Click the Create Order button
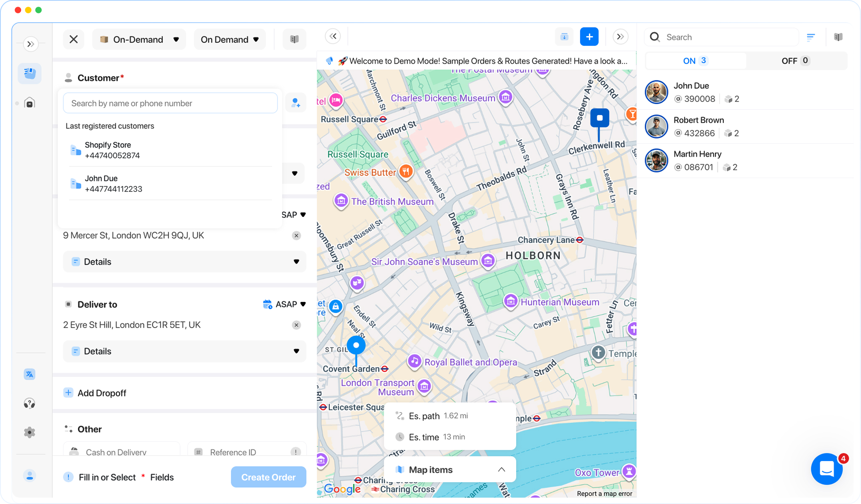 tap(268, 477)
